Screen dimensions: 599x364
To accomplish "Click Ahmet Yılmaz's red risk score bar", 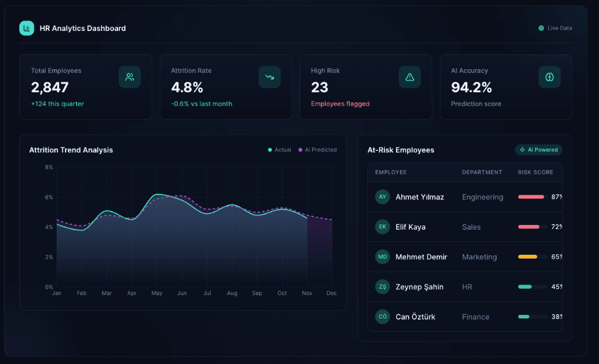I will click(x=531, y=197).
